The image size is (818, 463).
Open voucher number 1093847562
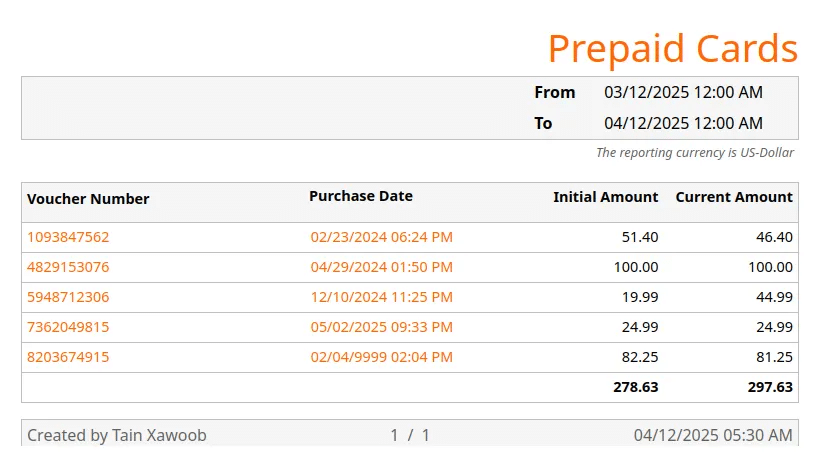[x=68, y=237]
